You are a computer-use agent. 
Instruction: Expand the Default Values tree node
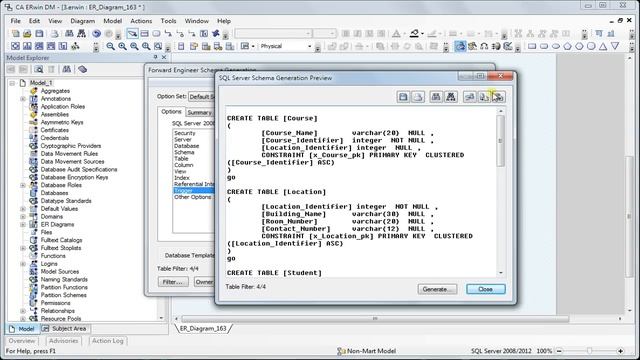(23, 209)
